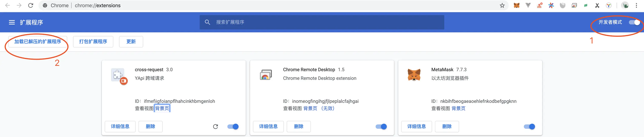Click 加载已解压的扩展程序 button

pos(38,42)
